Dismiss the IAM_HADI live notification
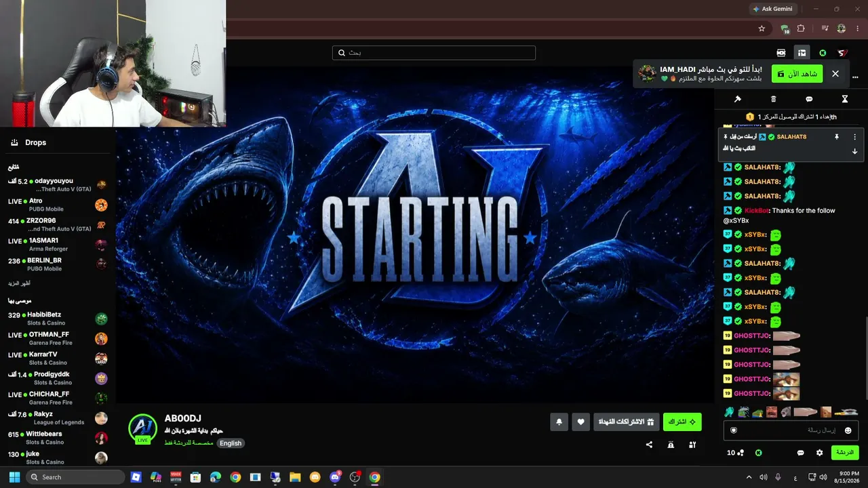Screen dimensions: 868x488 [x=835, y=73]
